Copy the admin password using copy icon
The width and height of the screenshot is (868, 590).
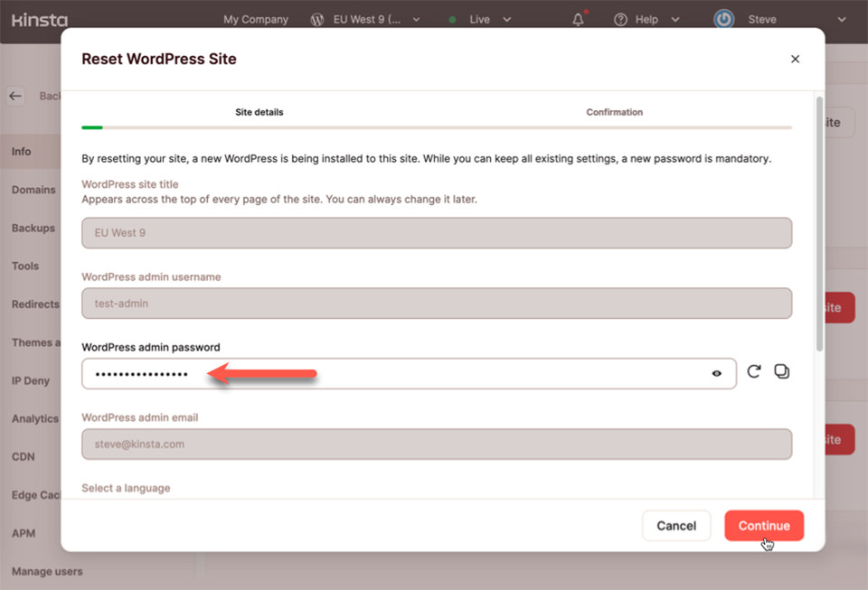(x=781, y=370)
